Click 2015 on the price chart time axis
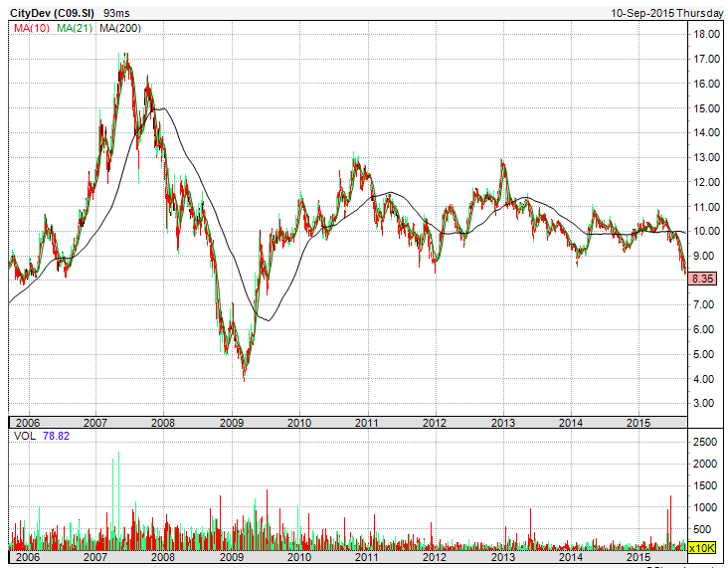 tap(638, 422)
